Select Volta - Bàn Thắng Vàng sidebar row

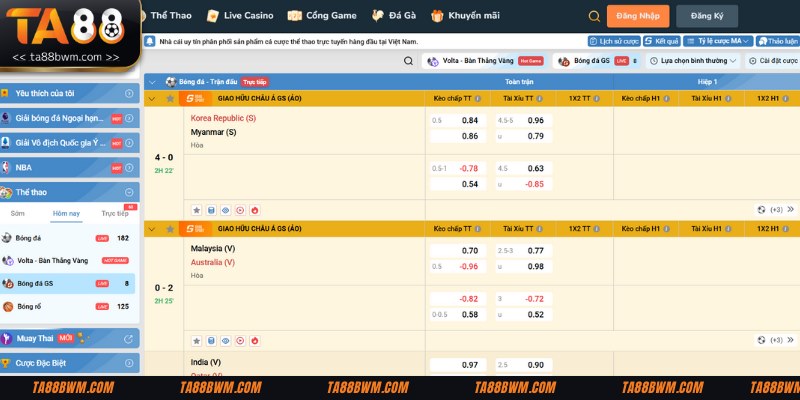(67, 261)
